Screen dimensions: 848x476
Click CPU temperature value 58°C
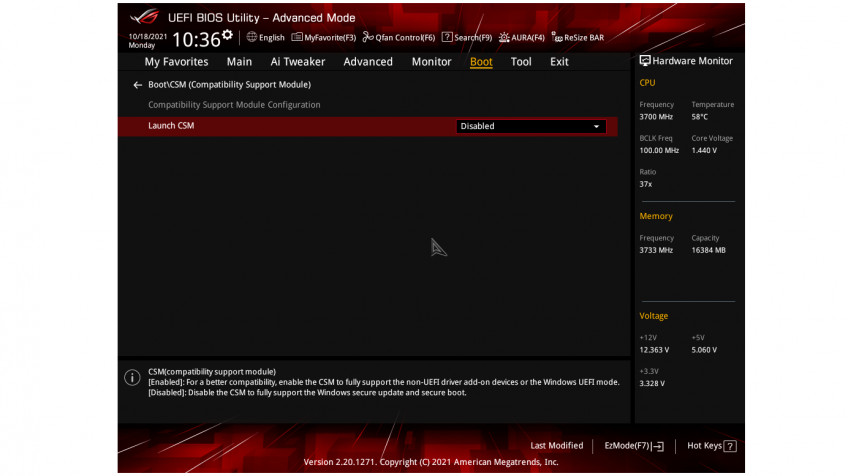click(699, 117)
